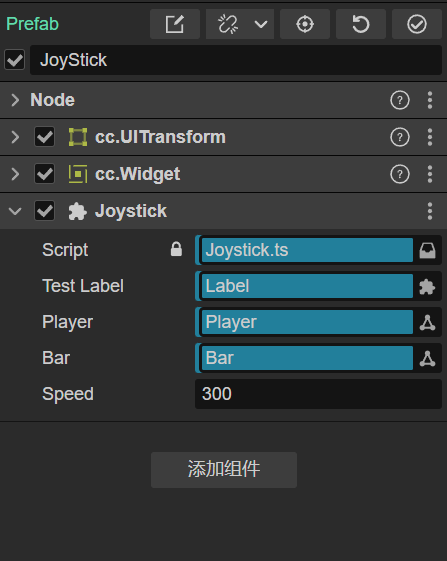This screenshot has height=561, width=447.
Task: Revert prefab changes with the reset icon
Action: coord(361,24)
